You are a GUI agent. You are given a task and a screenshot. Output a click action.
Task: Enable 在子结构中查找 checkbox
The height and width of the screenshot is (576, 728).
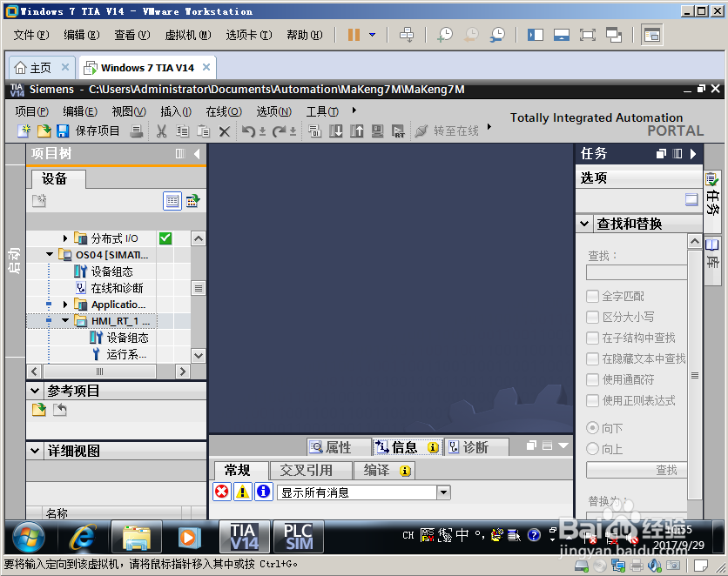point(592,338)
